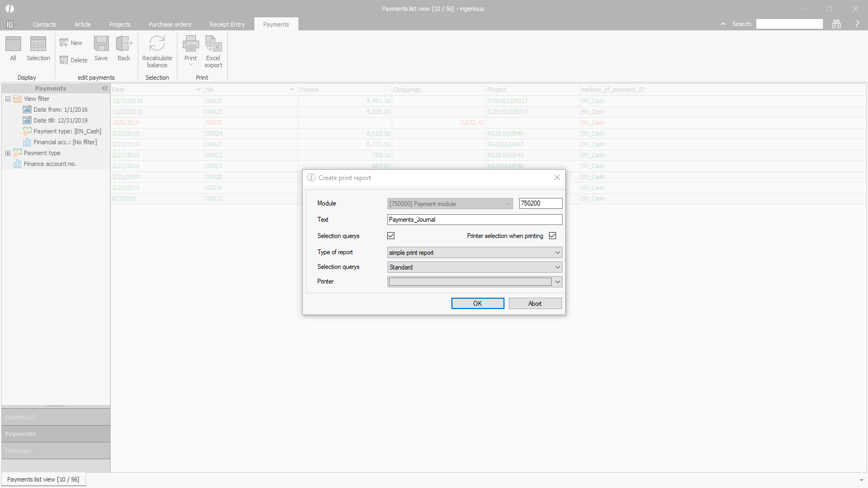
Task: Toggle Printer selection when printing checkbox
Action: coord(552,236)
